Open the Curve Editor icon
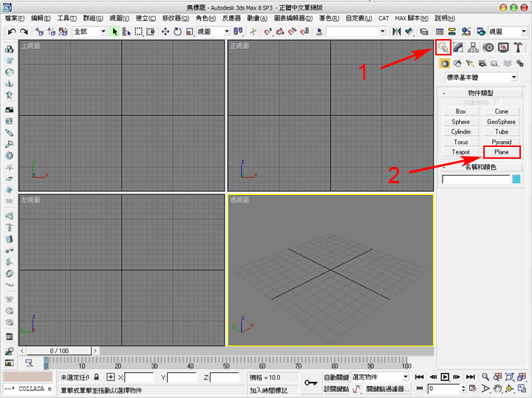This screenshot has width=532, height=398. pyautogui.click(x=440, y=32)
